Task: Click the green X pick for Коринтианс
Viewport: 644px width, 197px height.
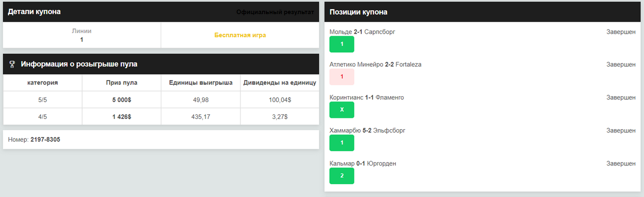Action: pyautogui.click(x=342, y=110)
